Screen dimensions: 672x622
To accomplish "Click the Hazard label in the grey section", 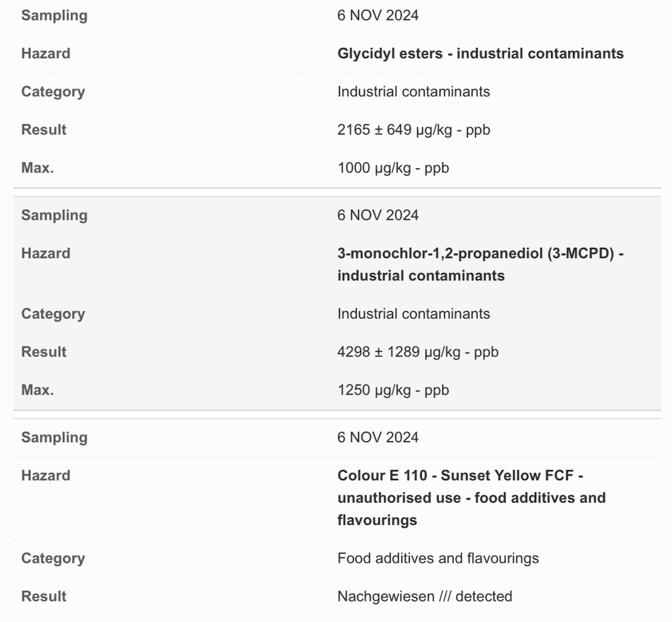I will [45, 253].
